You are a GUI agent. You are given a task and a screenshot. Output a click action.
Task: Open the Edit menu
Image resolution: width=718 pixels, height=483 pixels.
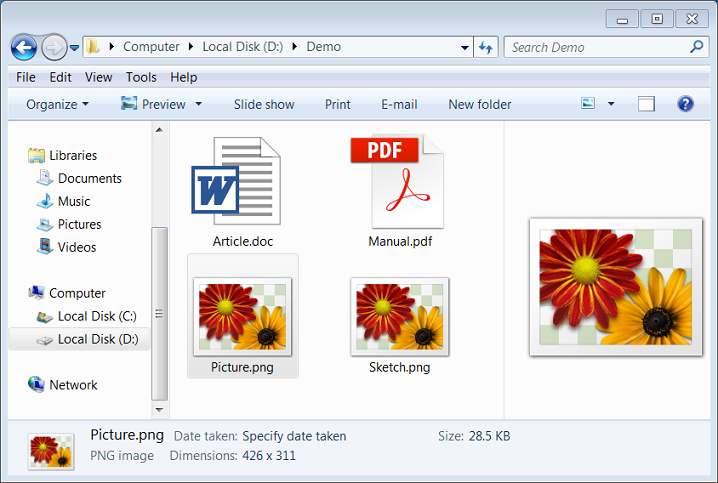[60, 77]
